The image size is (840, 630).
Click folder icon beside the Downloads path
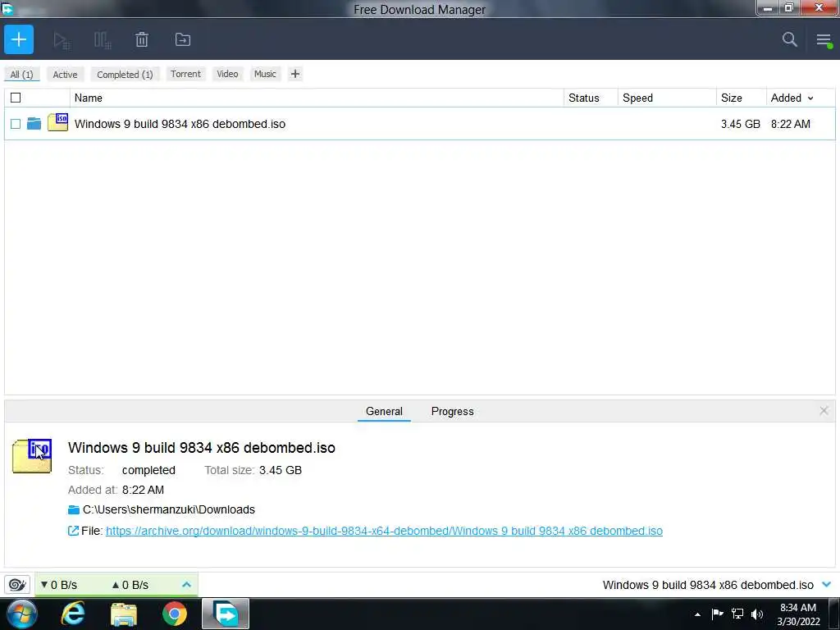[x=73, y=510]
